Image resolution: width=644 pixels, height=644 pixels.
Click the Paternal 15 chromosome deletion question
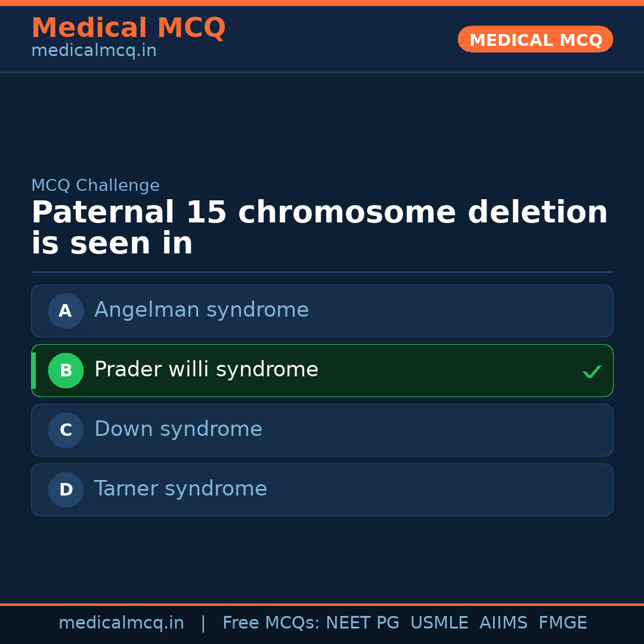319,228
